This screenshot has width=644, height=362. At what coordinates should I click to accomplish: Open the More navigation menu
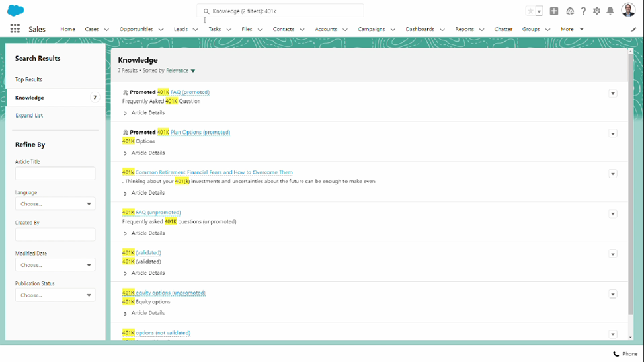tap(572, 29)
